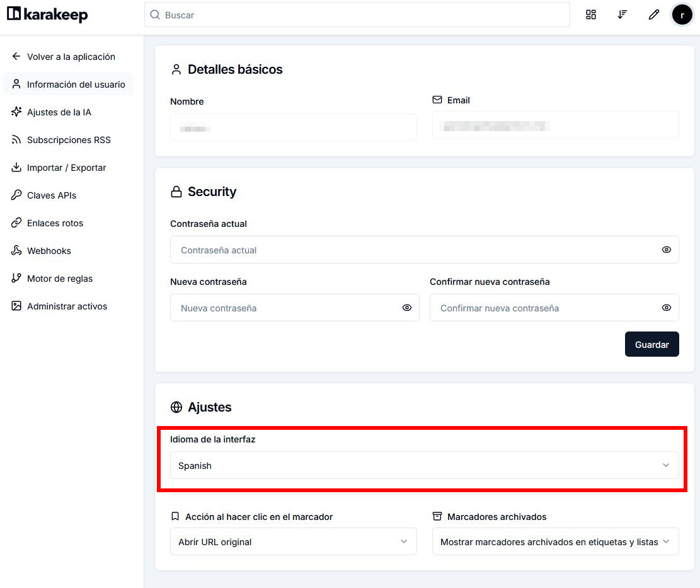700x588 pixels.
Task: Click the Karakeep logo in the header
Action: click(x=47, y=14)
